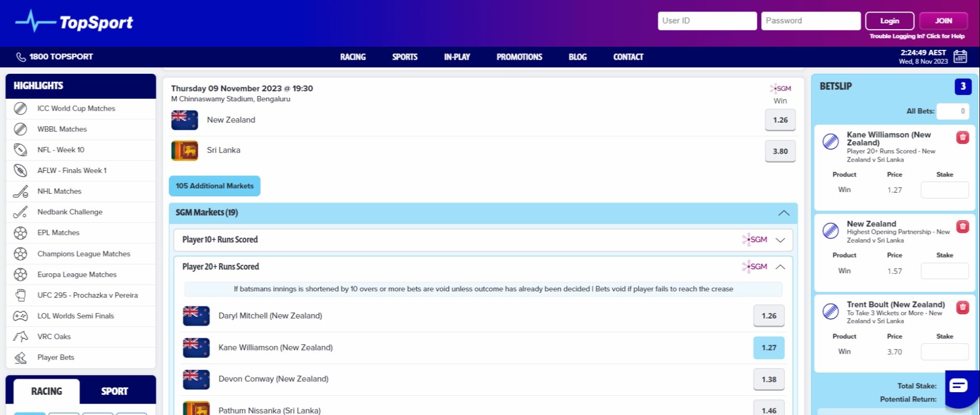This screenshot has width=980, height=415.
Task: Remove Kane Williamson bet with trash icon
Action: (963, 137)
